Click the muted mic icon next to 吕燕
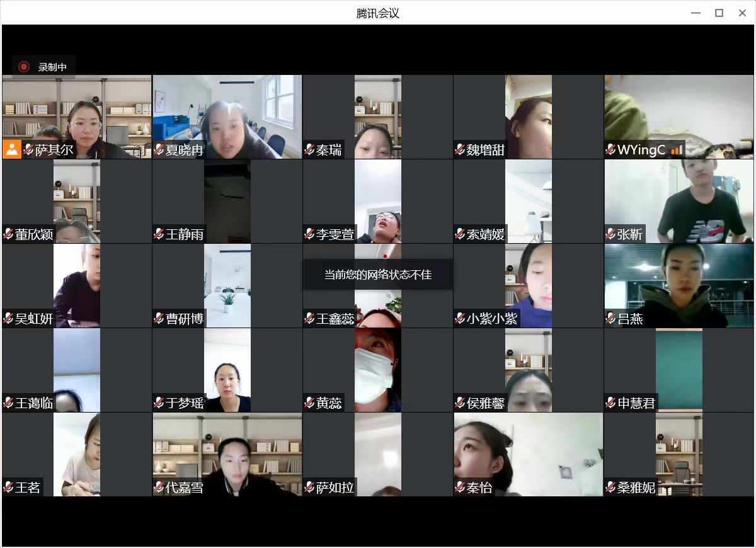Viewport: 756px width, 548px height. tap(610, 319)
